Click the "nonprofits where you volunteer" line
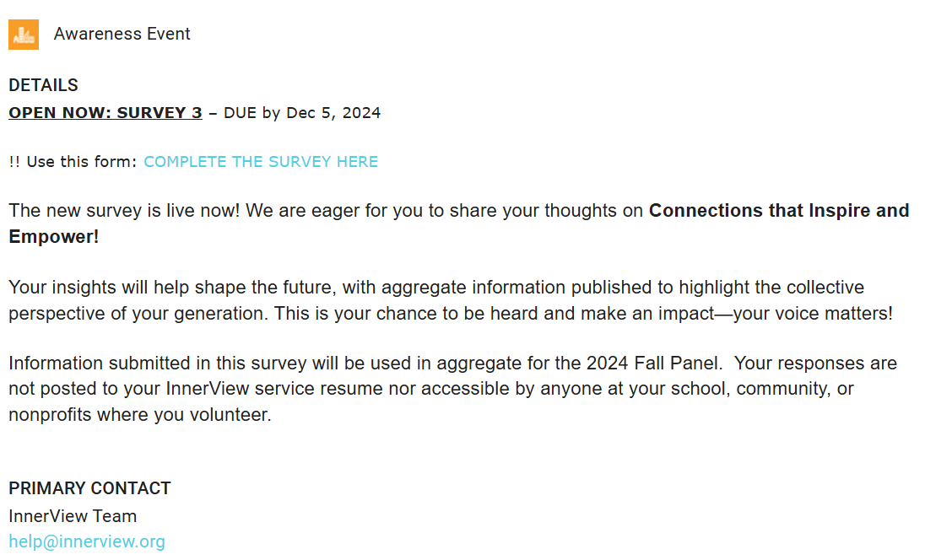The image size is (925, 560). (x=139, y=415)
